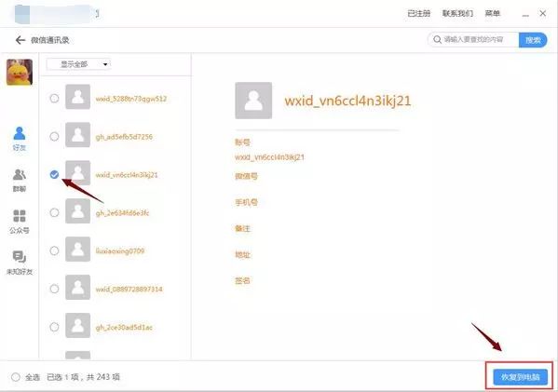Image resolution: width=558 pixels, height=392 pixels.
Task: Click avatar of gh_2ce30ad5d1ac
Action: point(77,325)
